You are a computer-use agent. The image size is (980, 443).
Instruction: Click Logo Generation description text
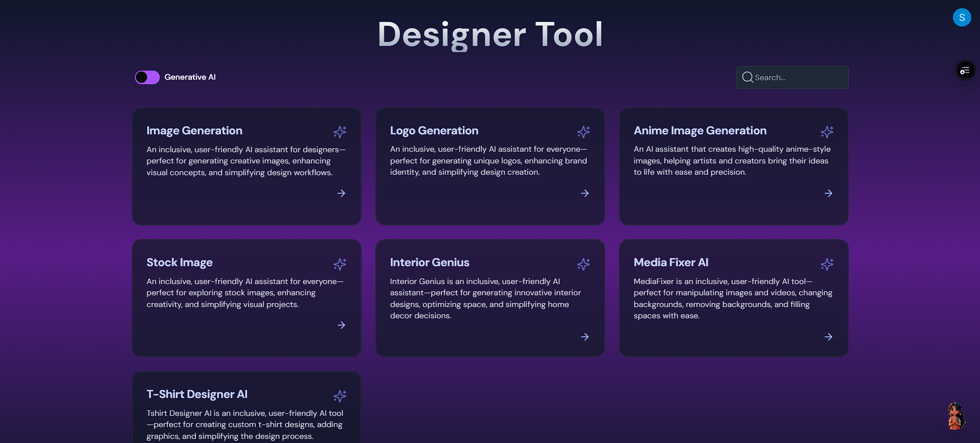[489, 160]
